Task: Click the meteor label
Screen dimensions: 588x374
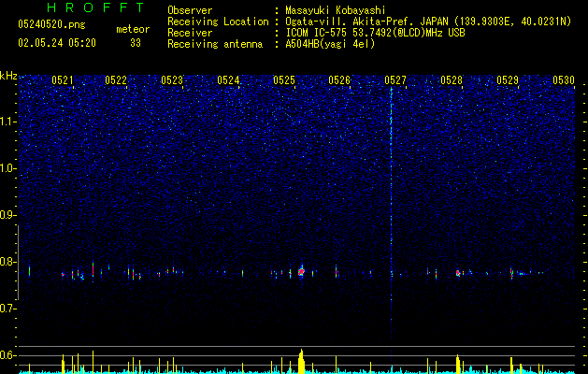Action: [x=133, y=29]
